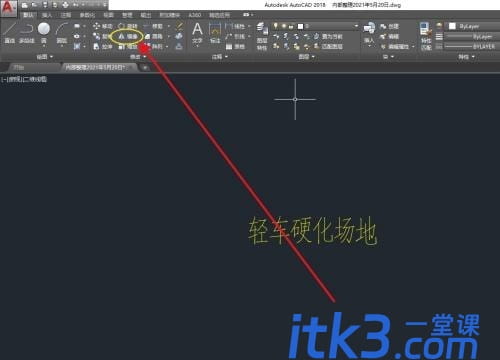Screen dimensions: 500x360
Task: Click Match Layer (匹配图层) button
Action: tap(328, 47)
